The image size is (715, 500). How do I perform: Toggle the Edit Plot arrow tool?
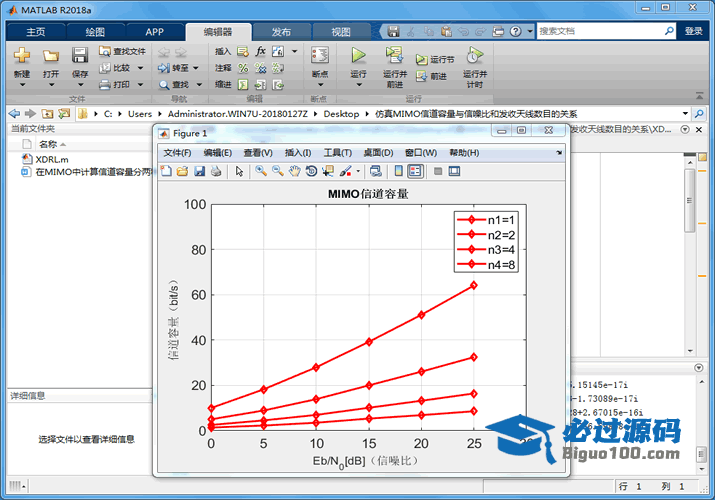(239, 171)
